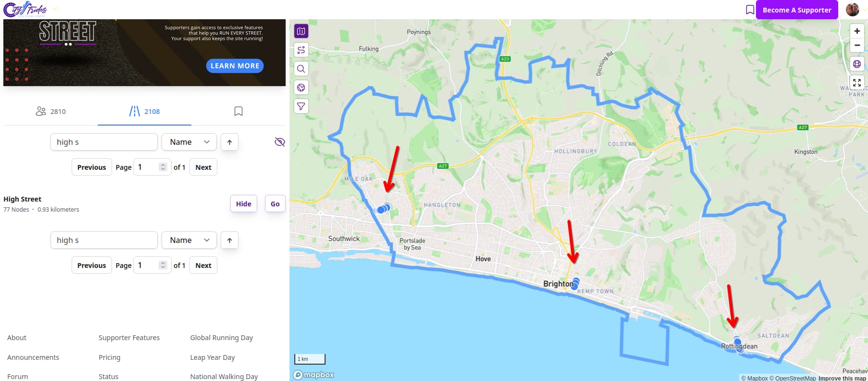Click the bookmark icon in the top bar

pyautogui.click(x=750, y=10)
